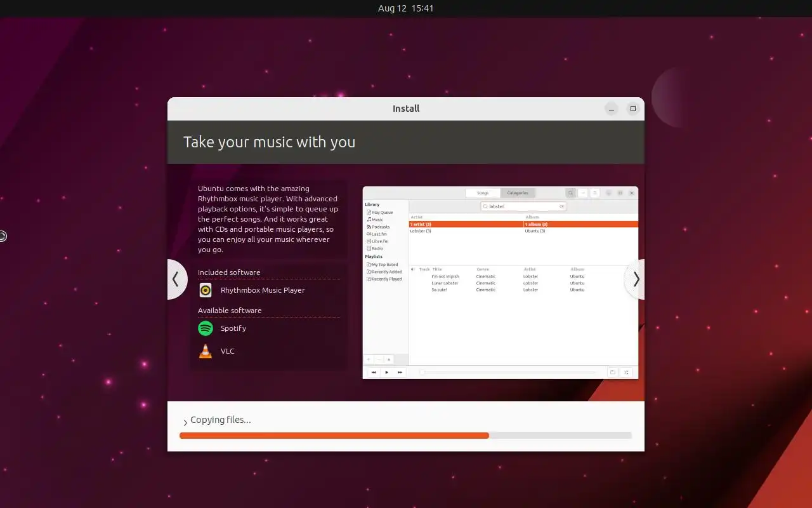Click the Take your music with you heading

pyautogui.click(x=270, y=142)
